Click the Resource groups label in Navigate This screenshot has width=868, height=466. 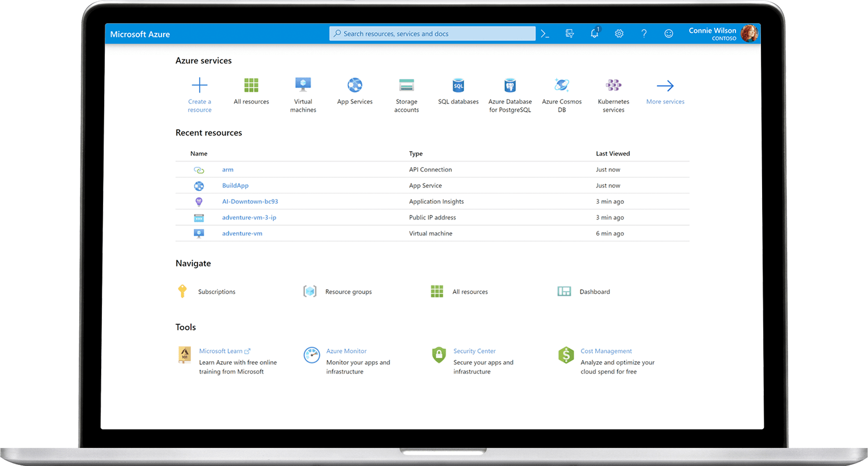[x=348, y=292]
